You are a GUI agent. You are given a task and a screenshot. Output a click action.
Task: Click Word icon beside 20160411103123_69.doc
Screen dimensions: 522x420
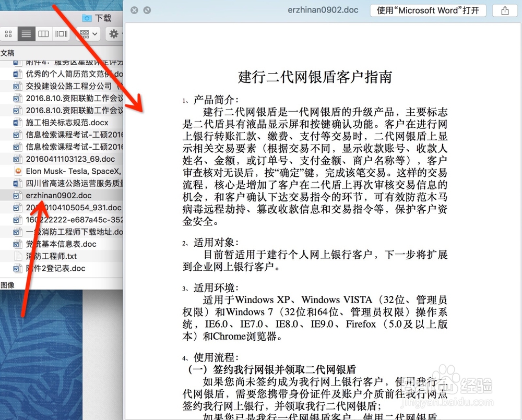pyautogui.click(x=18, y=159)
